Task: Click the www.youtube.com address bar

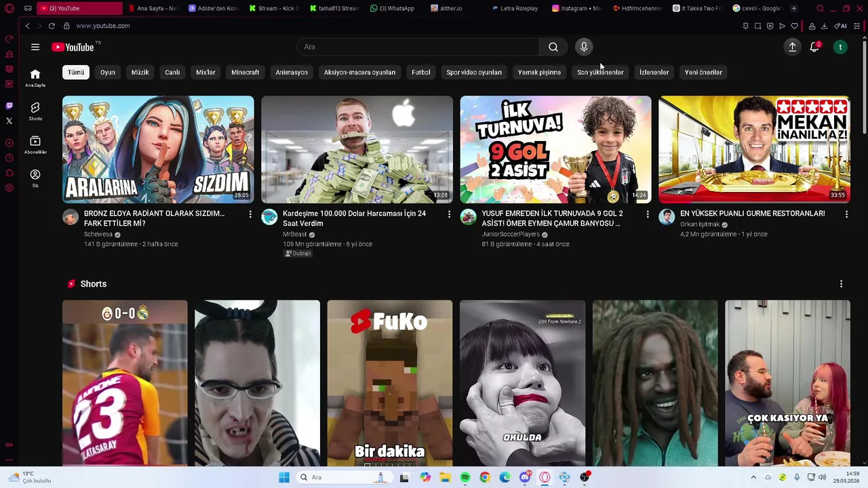Action: tap(103, 26)
